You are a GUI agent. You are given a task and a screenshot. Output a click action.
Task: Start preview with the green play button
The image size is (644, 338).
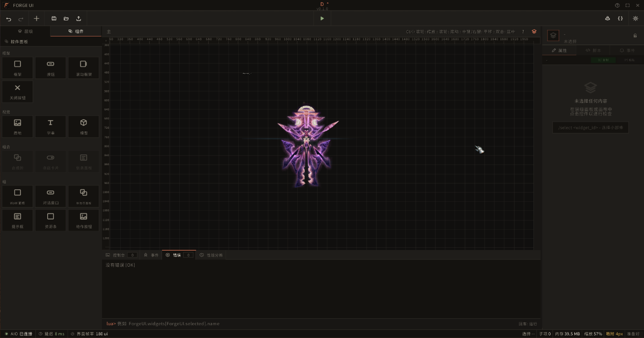tap(322, 18)
